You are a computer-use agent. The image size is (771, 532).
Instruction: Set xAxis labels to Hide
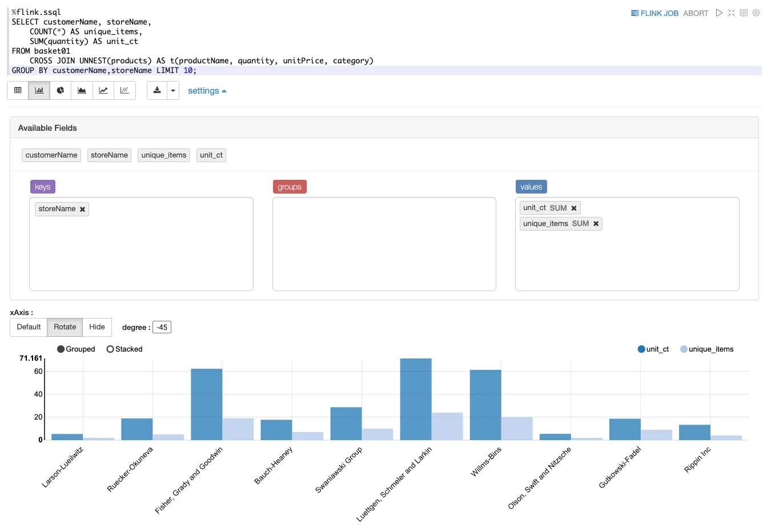[97, 327]
